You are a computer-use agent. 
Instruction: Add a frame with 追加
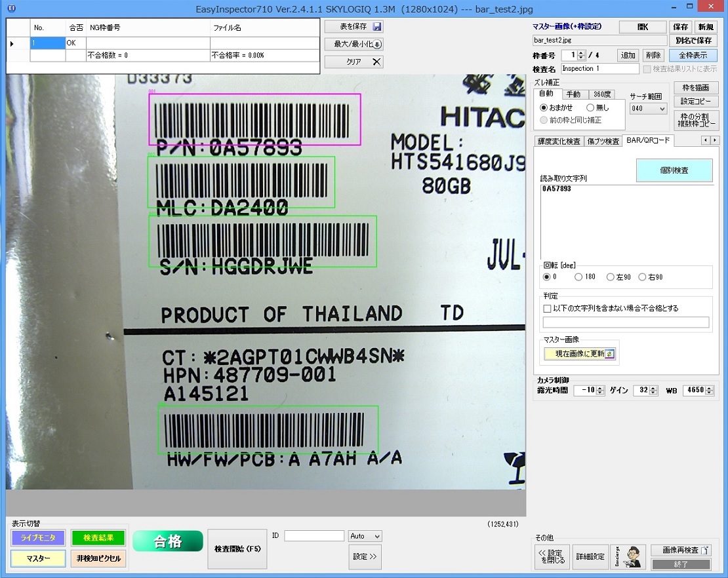[x=628, y=55]
